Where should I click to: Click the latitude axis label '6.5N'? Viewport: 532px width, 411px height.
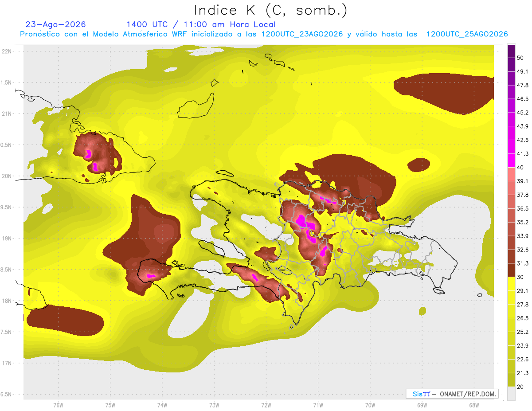(7, 394)
